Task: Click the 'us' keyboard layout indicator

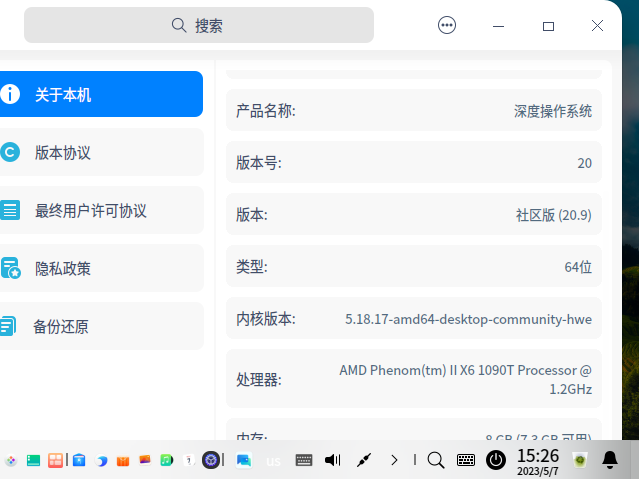Action: tap(273, 461)
